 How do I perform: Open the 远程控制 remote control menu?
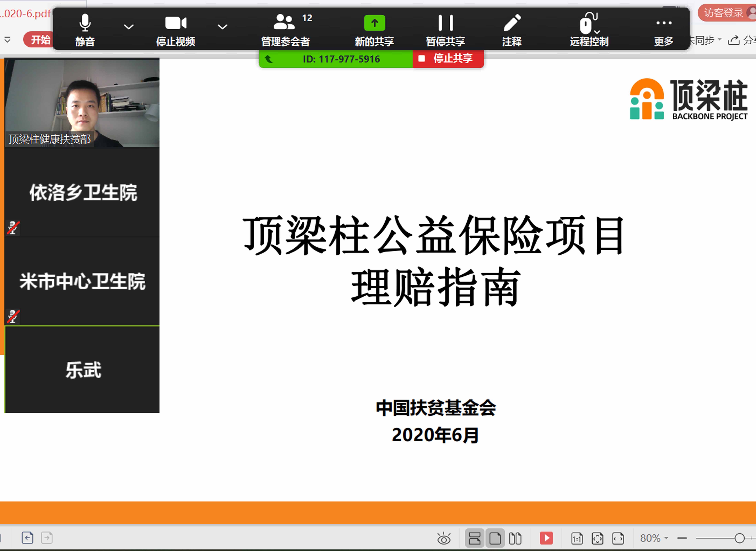[x=589, y=30]
